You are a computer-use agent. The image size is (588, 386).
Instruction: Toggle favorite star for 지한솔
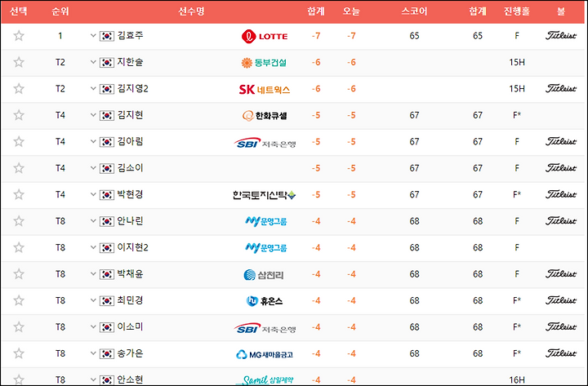pyautogui.click(x=19, y=62)
